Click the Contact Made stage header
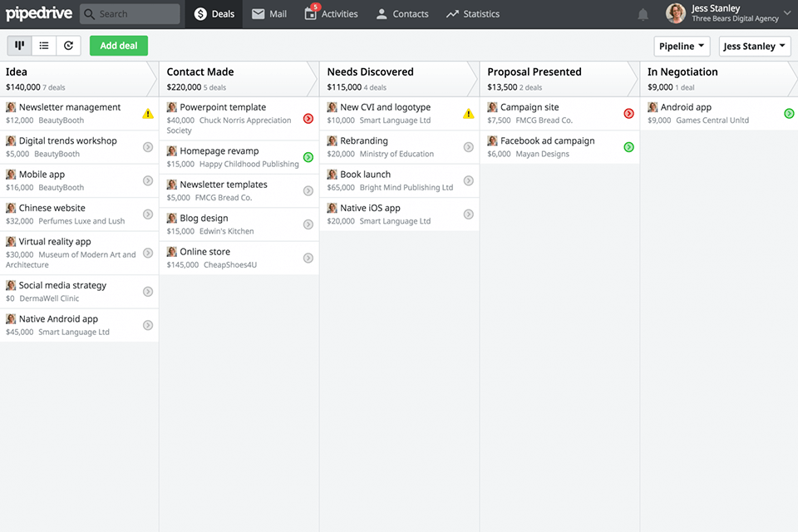This screenshot has height=532, width=798. pyautogui.click(x=239, y=79)
